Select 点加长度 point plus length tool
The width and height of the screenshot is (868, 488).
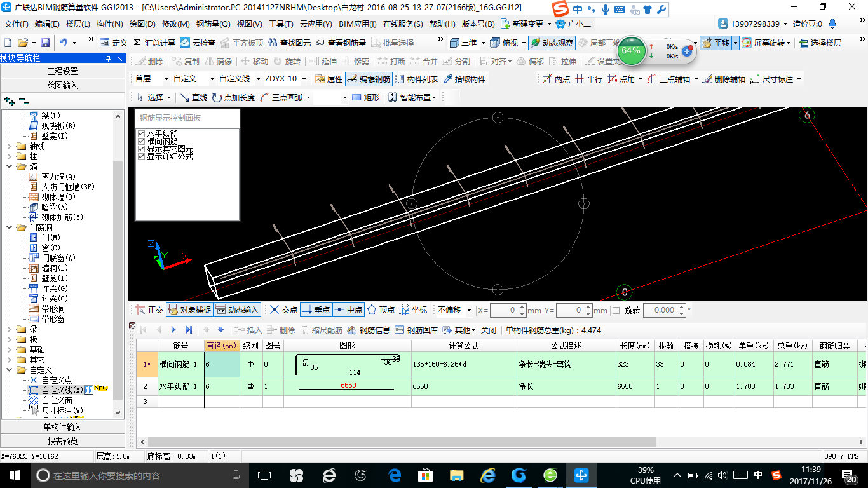[233, 97]
